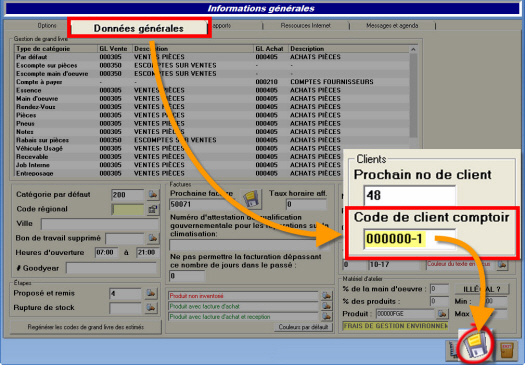This screenshot has width=525, height=365.
Task: Select the Produit non inventorié color field
Action: tap(243, 296)
